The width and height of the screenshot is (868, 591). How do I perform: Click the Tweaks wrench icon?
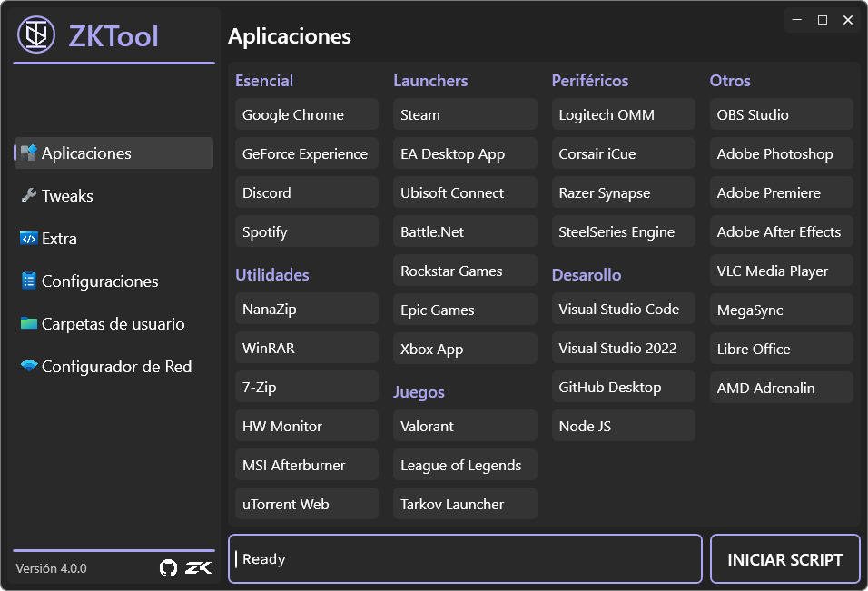click(x=28, y=195)
